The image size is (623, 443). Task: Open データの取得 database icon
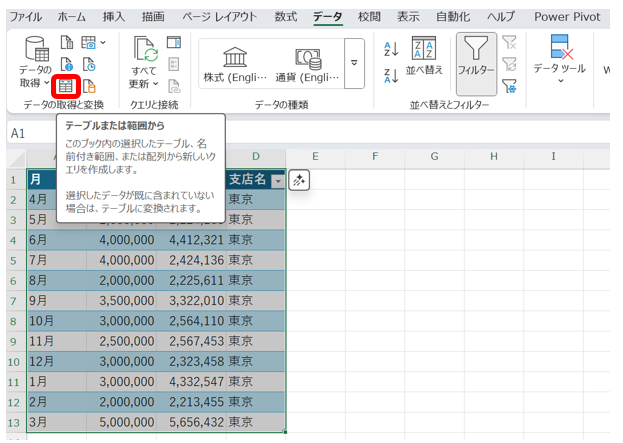click(36, 49)
